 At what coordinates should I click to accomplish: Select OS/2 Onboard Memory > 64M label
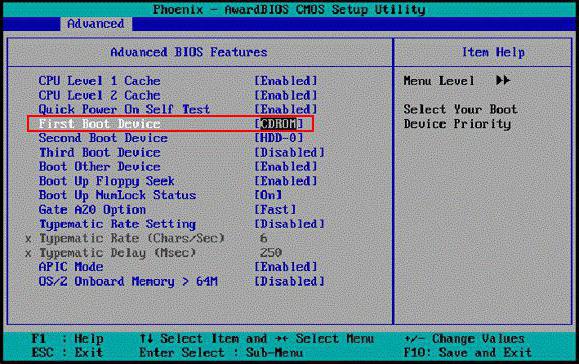[x=128, y=281]
